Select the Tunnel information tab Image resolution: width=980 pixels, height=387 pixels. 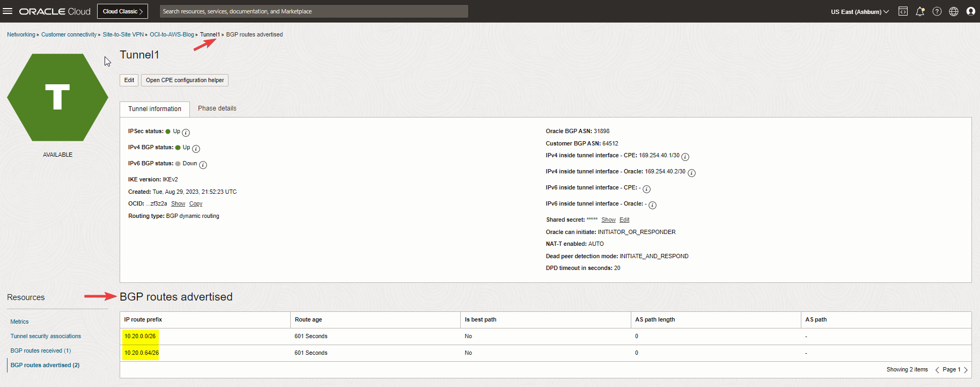click(x=154, y=109)
